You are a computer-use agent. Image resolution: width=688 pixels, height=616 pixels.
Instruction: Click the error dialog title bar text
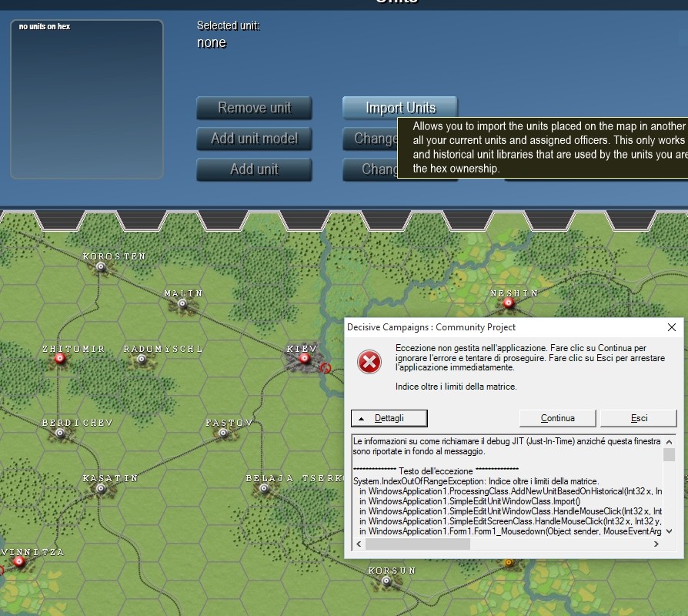tap(431, 327)
